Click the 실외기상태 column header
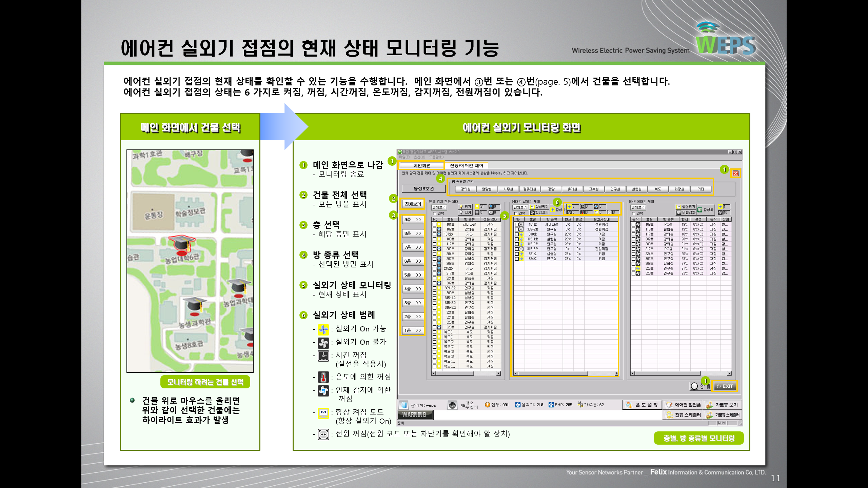The width and height of the screenshot is (868, 488). (x=601, y=219)
